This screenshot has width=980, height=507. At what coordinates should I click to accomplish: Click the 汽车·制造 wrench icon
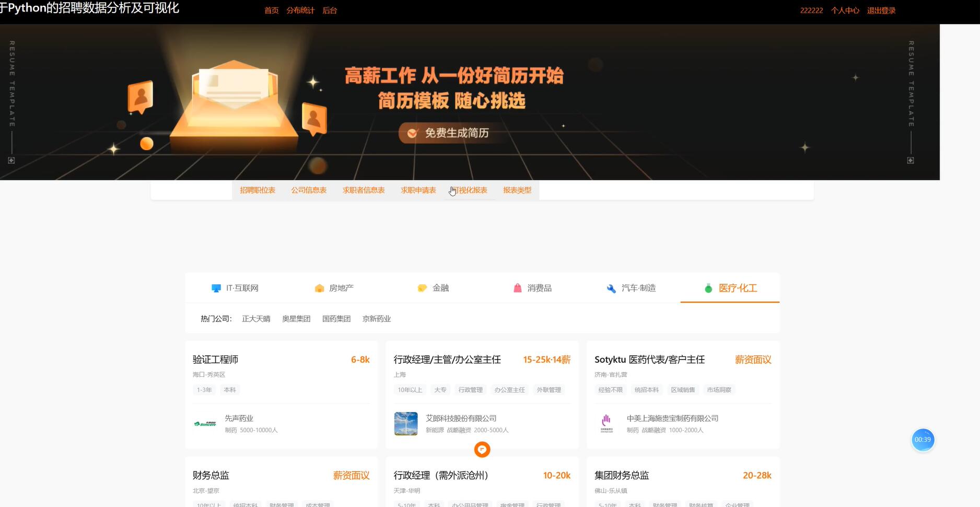coord(610,287)
